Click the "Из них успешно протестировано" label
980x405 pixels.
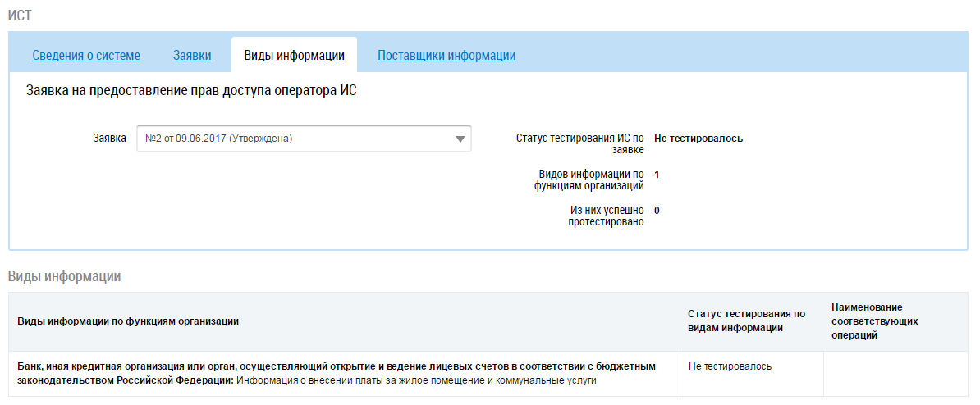point(606,216)
